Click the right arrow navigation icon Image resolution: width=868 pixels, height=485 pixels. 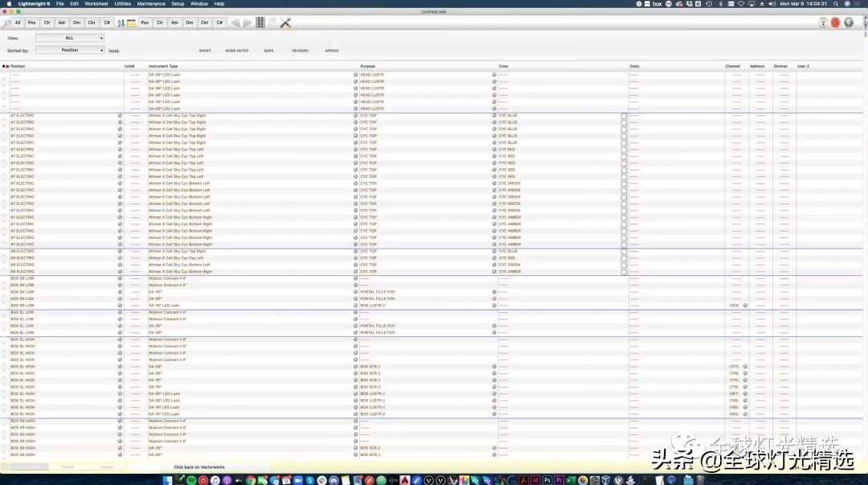point(248,23)
